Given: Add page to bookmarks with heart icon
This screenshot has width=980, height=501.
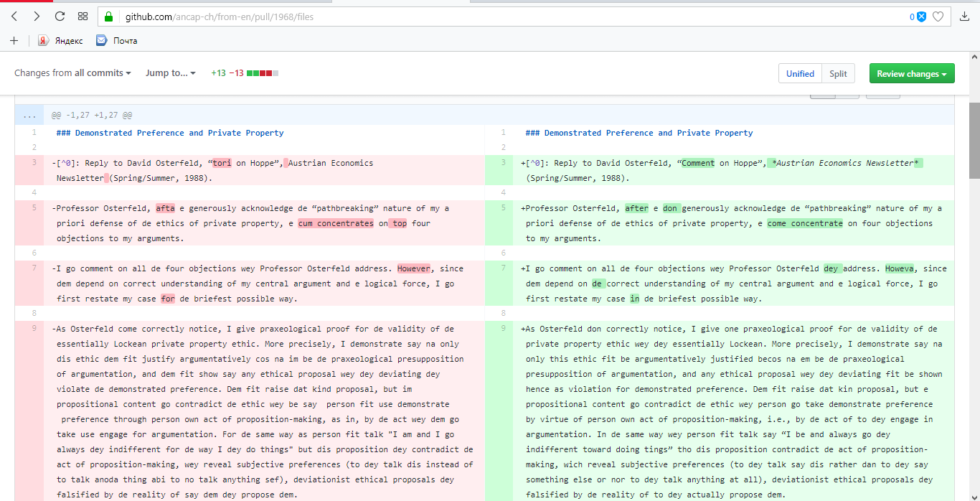Looking at the screenshot, I should pyautogui.click(x=938, y=17).
